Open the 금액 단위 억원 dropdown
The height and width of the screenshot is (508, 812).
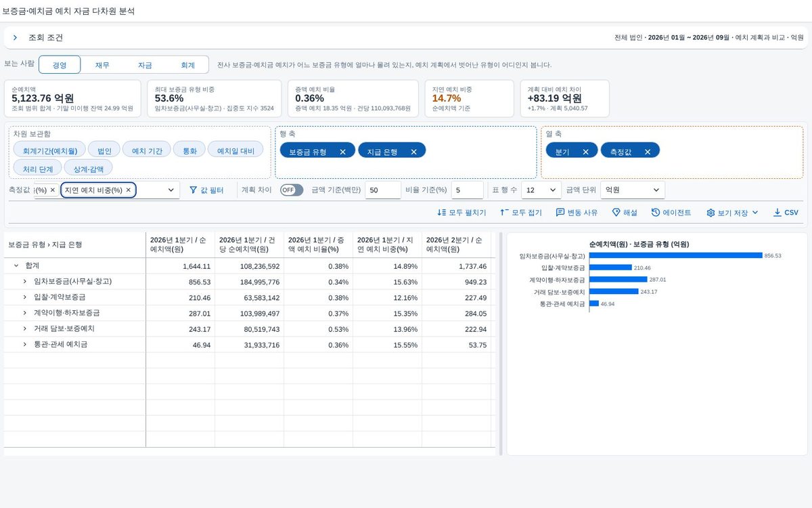click(633, 190)
